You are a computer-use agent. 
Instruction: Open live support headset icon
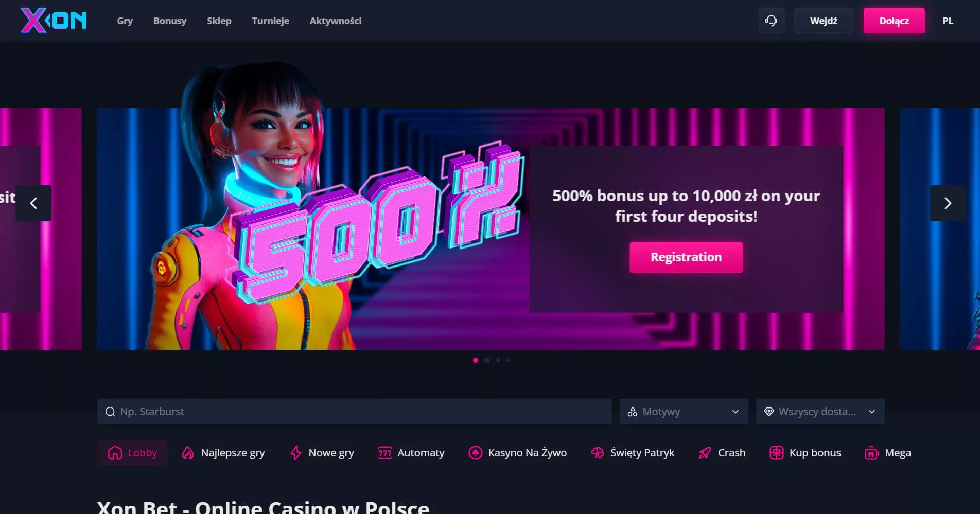click(771, 21)
